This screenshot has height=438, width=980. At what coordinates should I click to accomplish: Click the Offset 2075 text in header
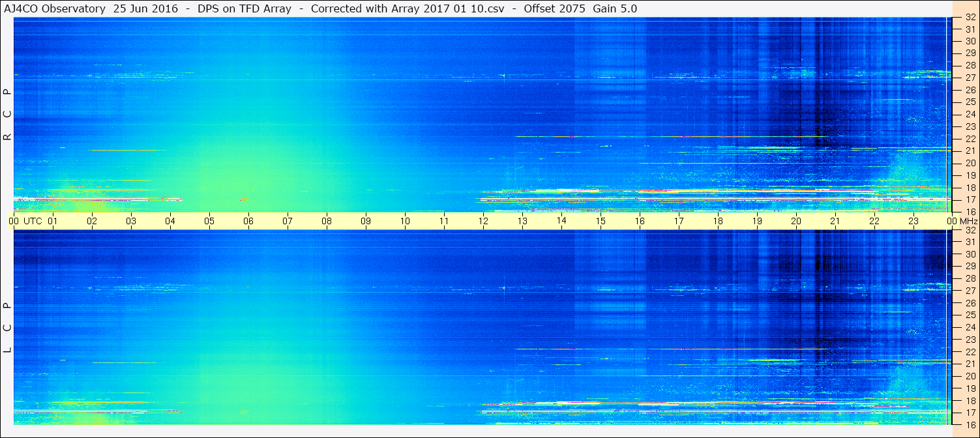click(x=554, y=8)
